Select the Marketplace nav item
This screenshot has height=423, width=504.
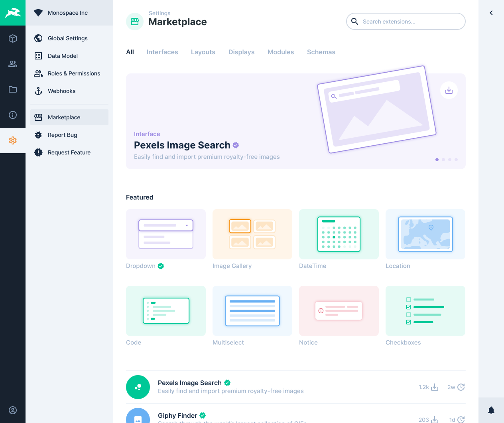pos(69,117)
